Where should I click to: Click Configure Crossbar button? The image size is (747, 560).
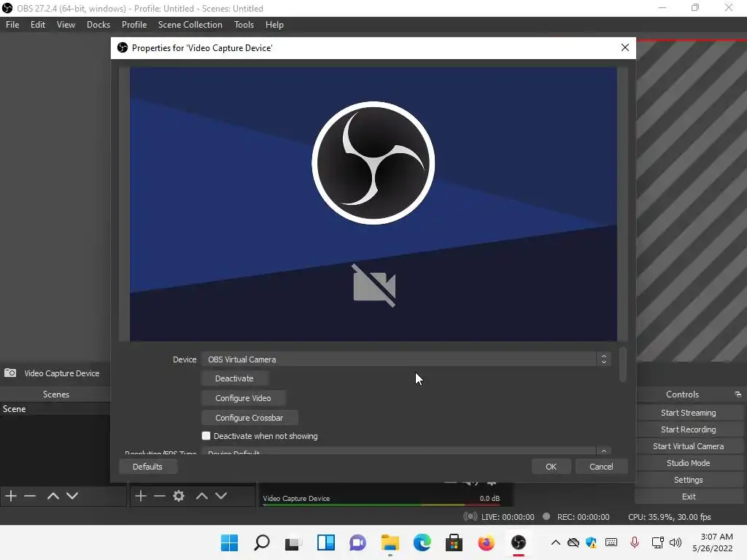point(249,418)
